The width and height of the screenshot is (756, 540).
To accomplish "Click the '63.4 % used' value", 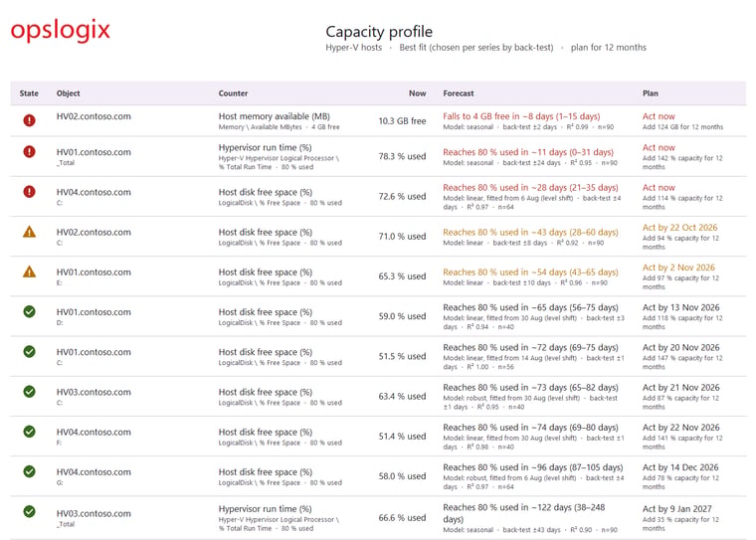I will 402,397.
